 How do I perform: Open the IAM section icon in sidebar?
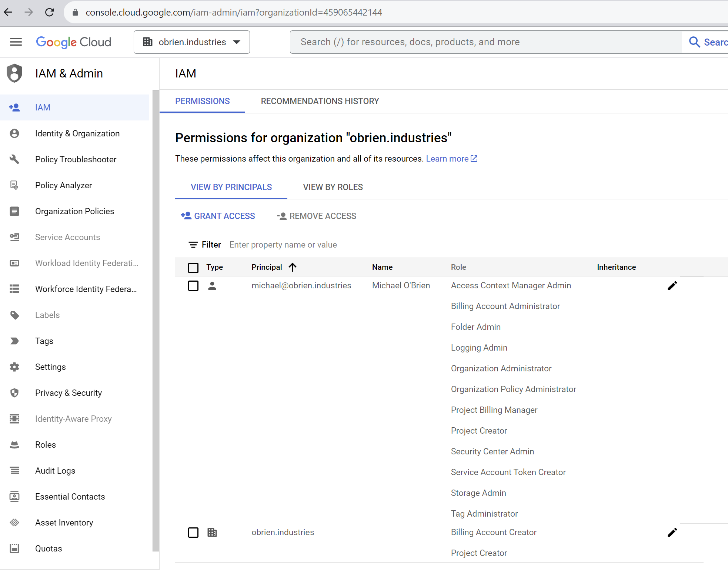[x=15, y=107]
